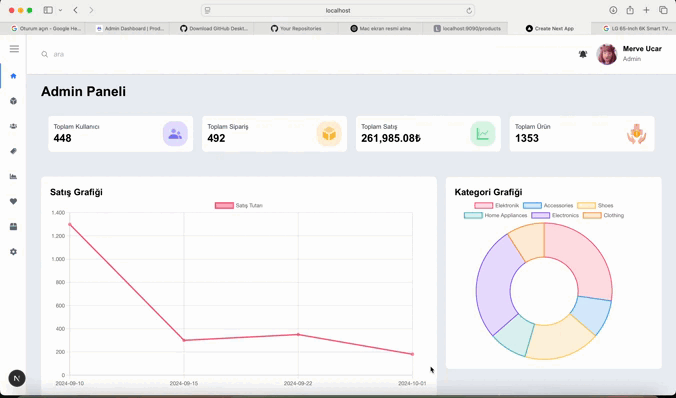Toggle Safari sidebar panel button
676x398 pixels.
click(48, 10)
